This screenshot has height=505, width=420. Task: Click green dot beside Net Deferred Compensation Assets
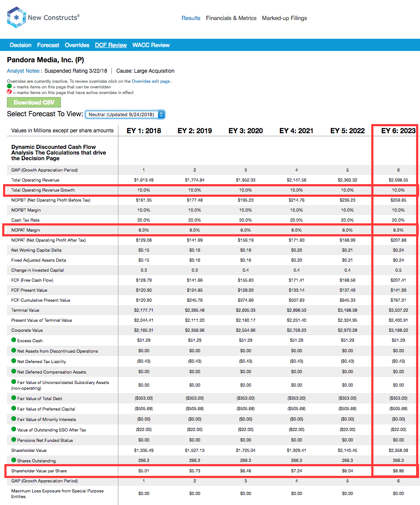[13, 371]
